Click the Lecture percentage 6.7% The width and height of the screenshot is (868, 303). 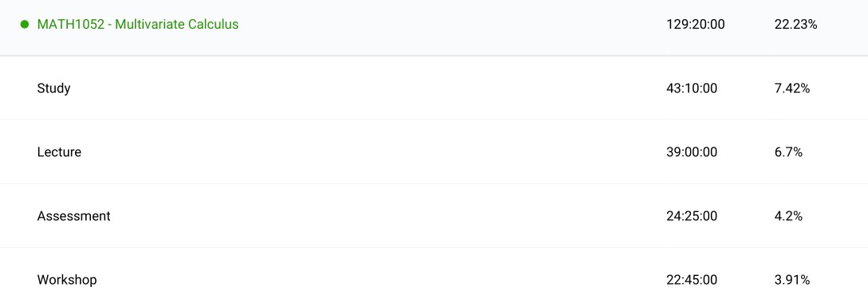pyautogui.click(x=788, y=152)
